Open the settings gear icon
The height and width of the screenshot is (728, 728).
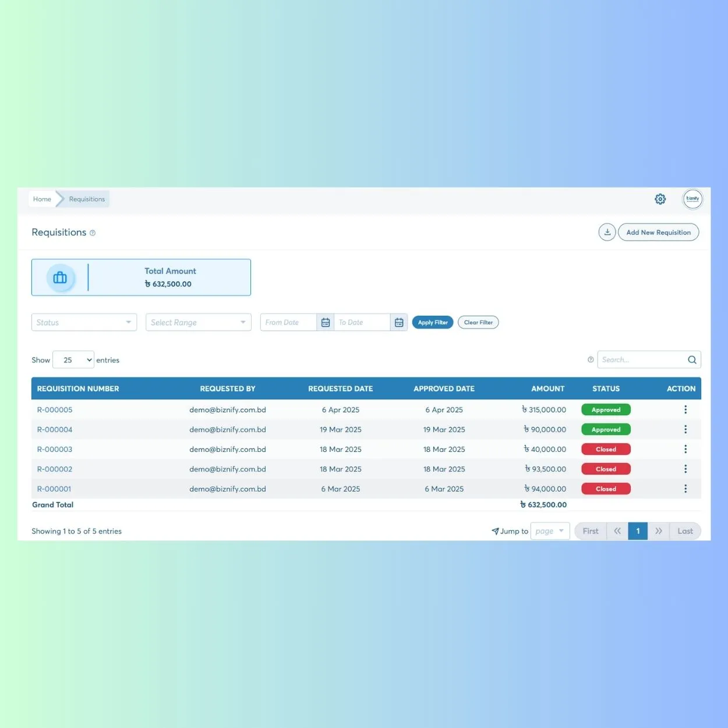tap(660, 199)
